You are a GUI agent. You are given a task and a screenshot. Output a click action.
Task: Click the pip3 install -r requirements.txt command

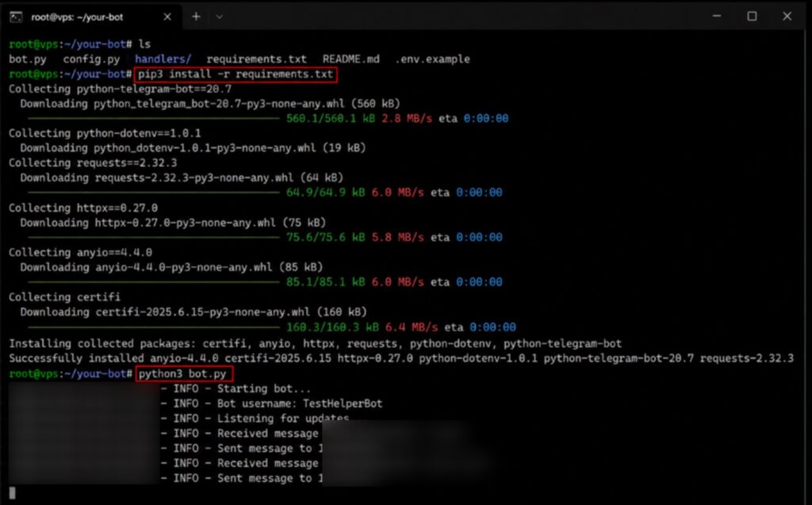click(236, 74)
